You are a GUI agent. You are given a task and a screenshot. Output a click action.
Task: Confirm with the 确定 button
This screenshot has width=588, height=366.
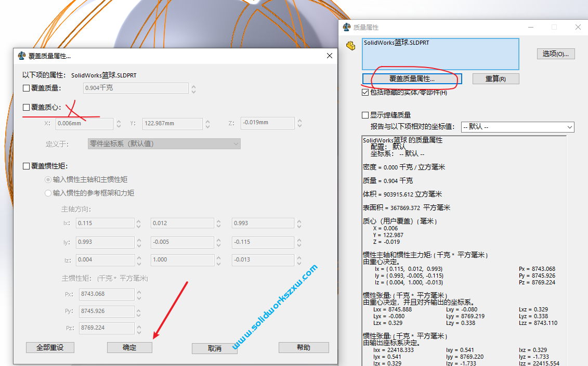(129, 347)
